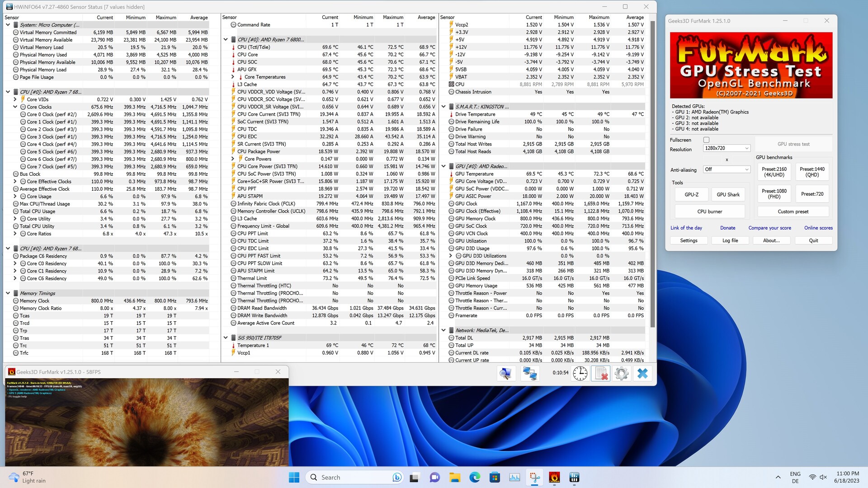Expand the Core Temperatures node
Viewport: 868px width, 488px height.
(233, 77)
